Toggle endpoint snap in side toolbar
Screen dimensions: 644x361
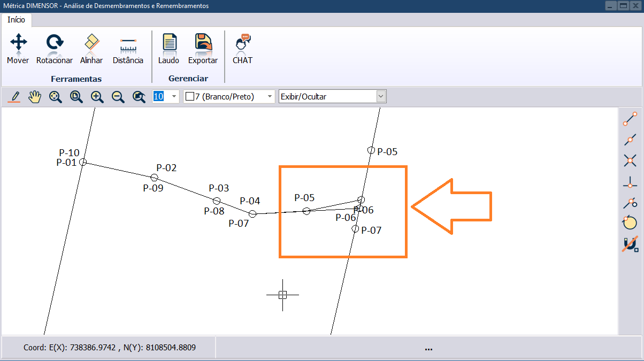(x=630, y=119)
